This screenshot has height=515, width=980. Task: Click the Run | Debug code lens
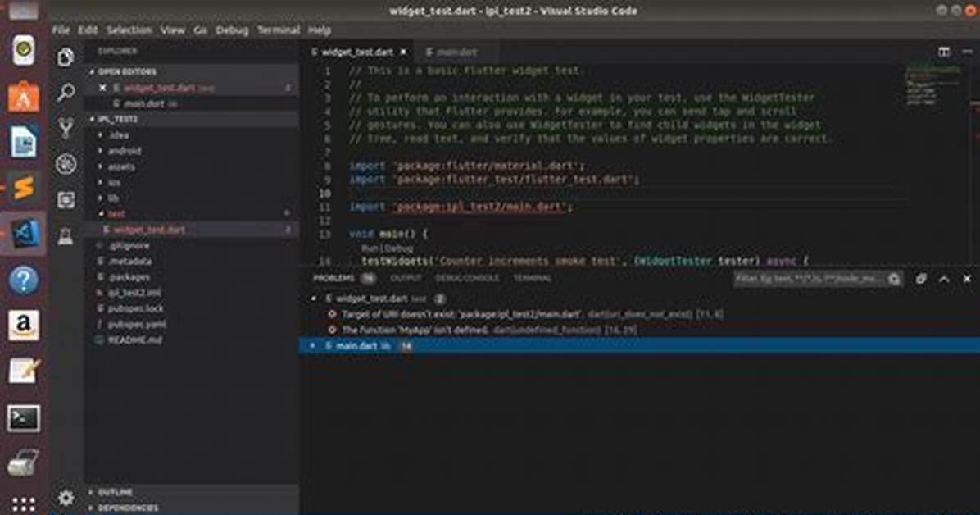pos(387,248)
